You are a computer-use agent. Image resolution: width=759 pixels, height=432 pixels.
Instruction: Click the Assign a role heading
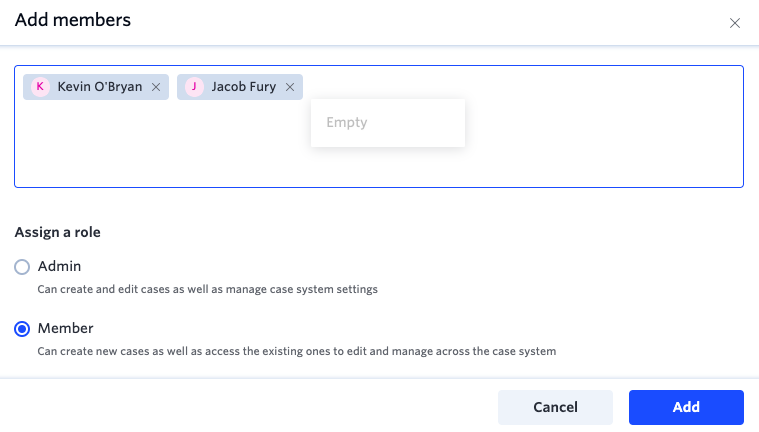58,232
